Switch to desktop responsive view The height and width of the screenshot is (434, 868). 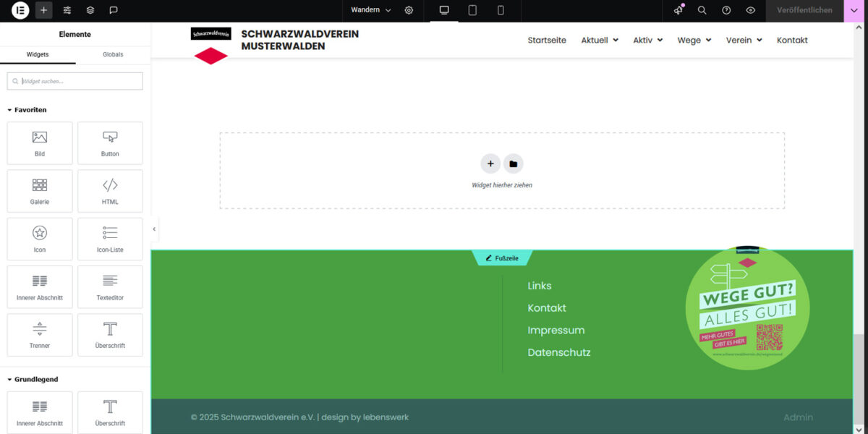[444, 10]
